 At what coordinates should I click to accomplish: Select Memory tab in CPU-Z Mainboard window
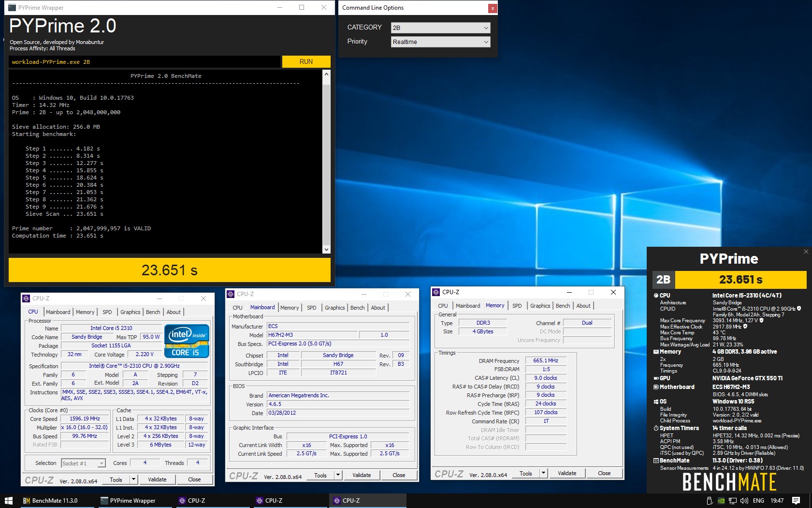pos(290,308)
